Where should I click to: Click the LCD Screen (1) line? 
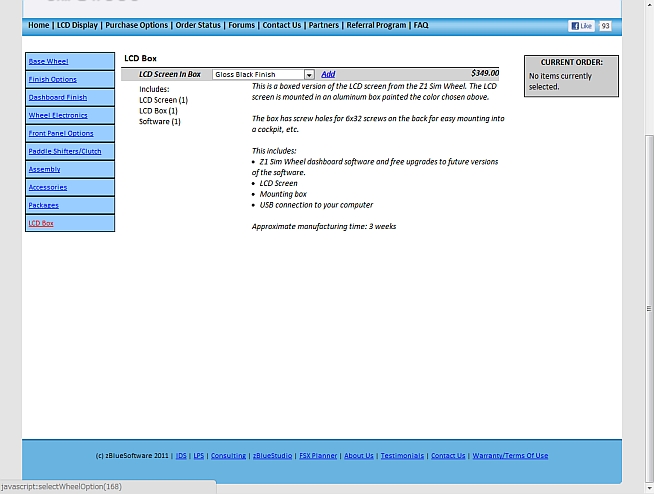click(x=164, y=100)
